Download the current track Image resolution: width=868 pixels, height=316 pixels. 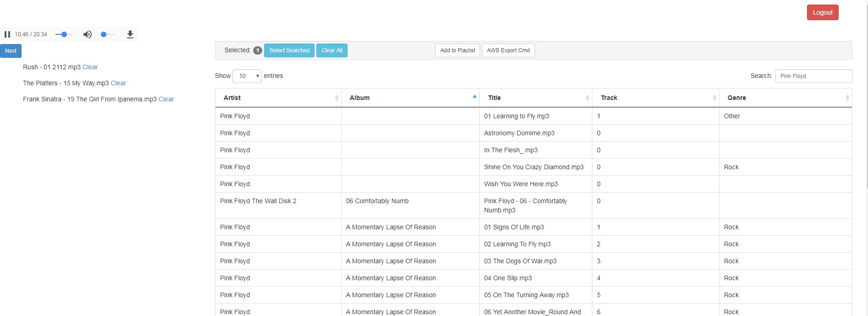tap(130, 34)
